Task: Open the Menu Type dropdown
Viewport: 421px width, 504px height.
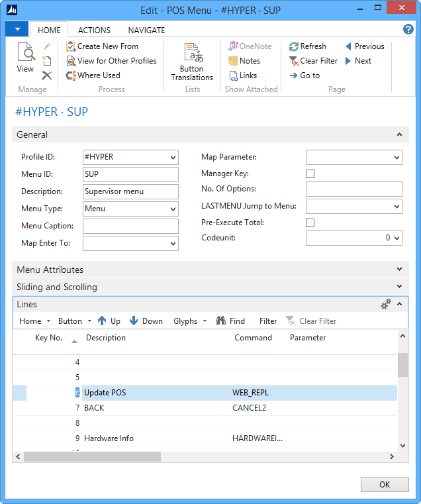Action: [173, 209]
